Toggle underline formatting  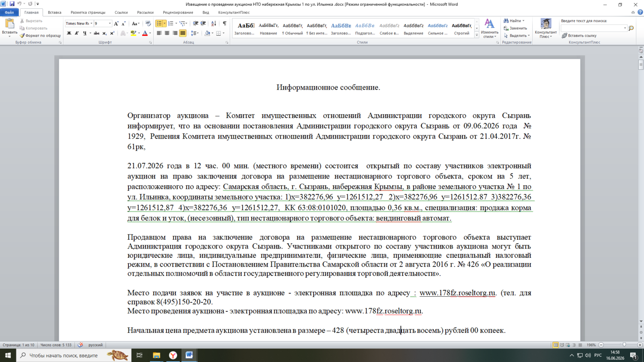85,33
